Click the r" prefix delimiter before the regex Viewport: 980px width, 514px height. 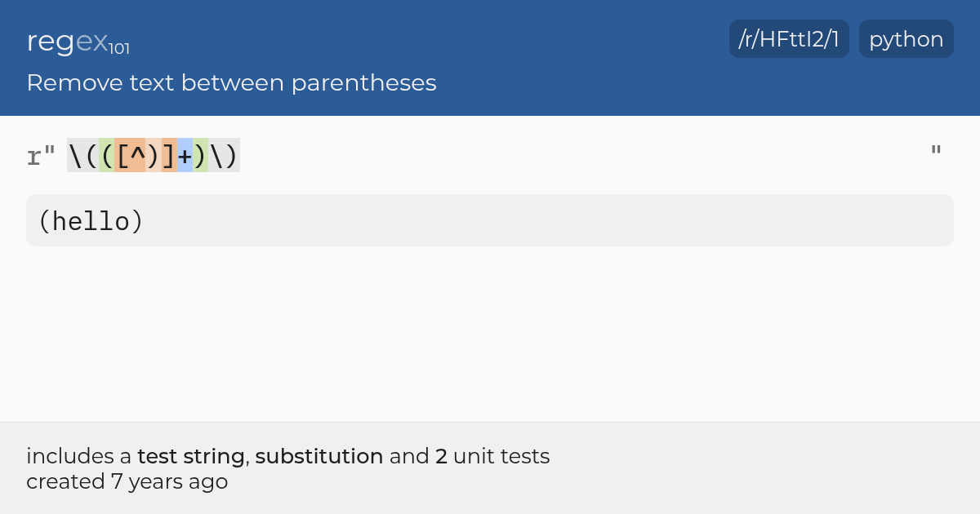[x=41, y=155]
